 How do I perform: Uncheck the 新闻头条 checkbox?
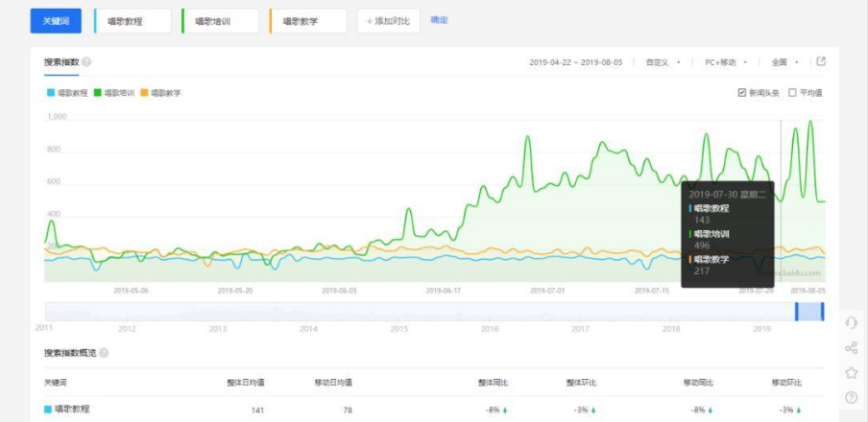[x=741, y=93]
